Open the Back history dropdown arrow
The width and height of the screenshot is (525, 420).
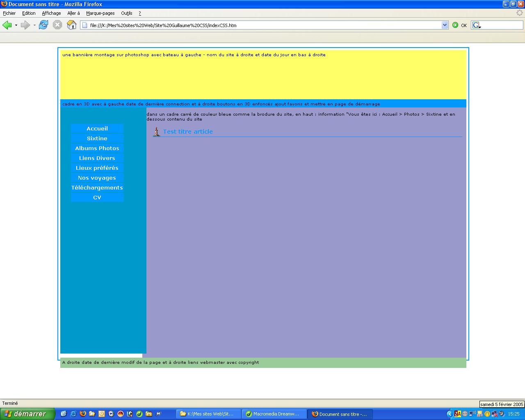coord(16,25)
